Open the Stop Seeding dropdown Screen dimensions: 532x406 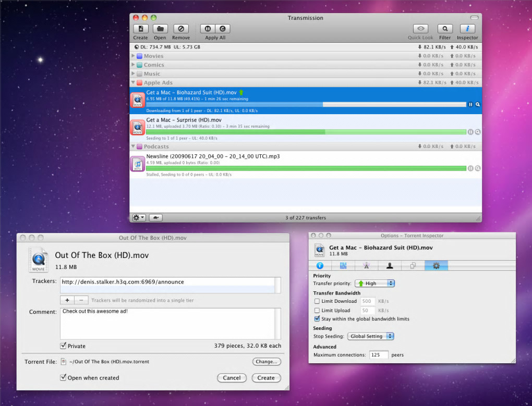(370, 337)
